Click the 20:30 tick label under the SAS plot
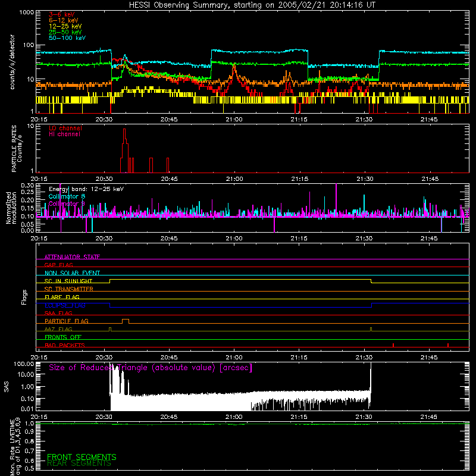 (x=104, y=417)
